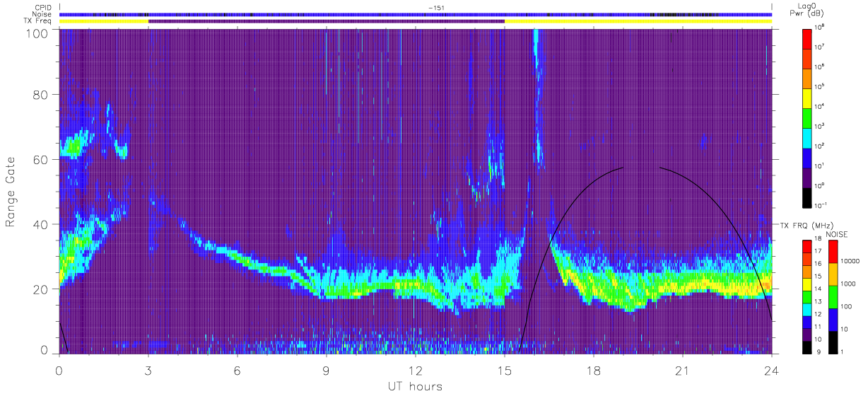868x401 pixels.
Task: Click the 'UT hours' x-axis title
Action: coord(415,386)
